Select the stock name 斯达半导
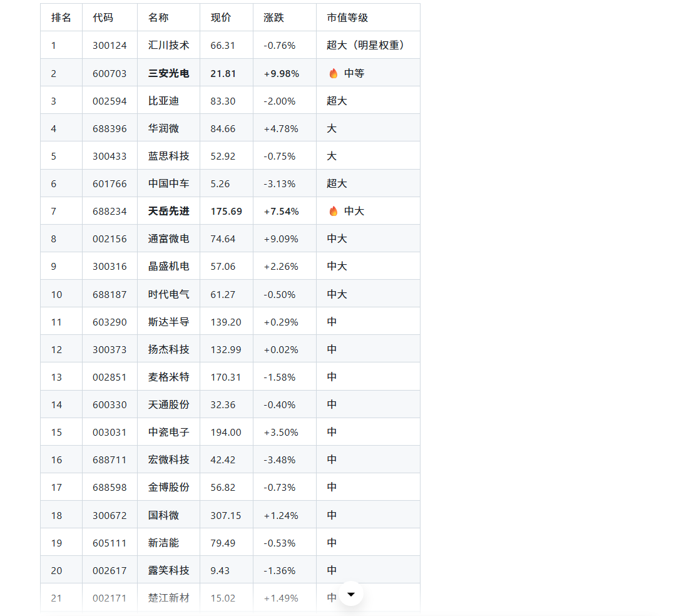 tap(168, 322)
